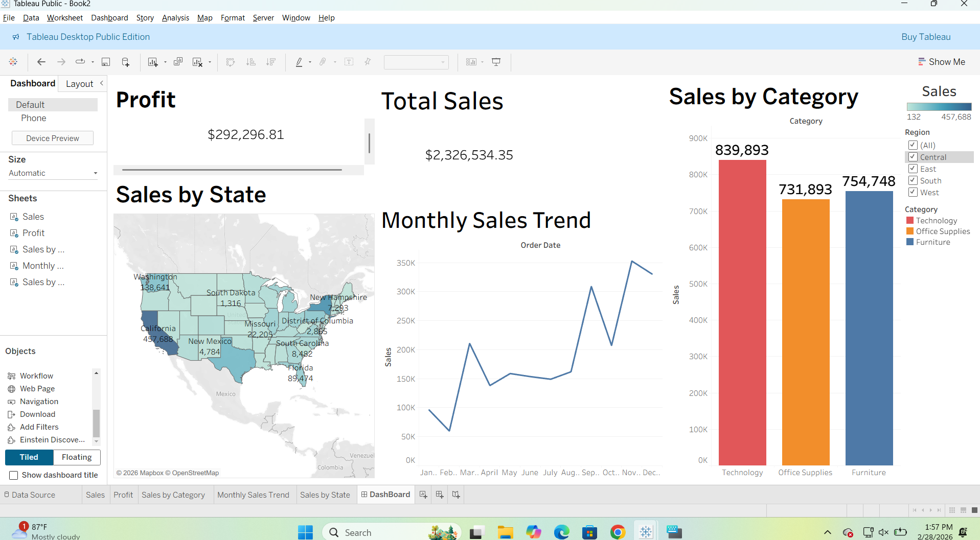
Task: Collapse the Dashboard side pane chevron
Action: click(102, 83)
